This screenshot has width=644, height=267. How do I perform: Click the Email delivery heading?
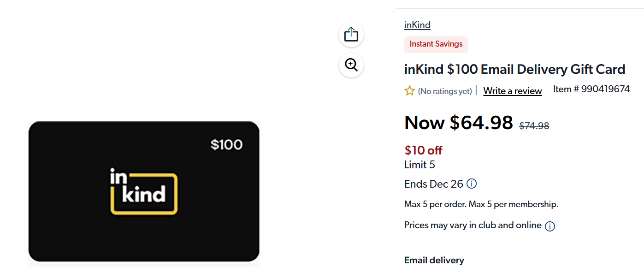[434, 260]
